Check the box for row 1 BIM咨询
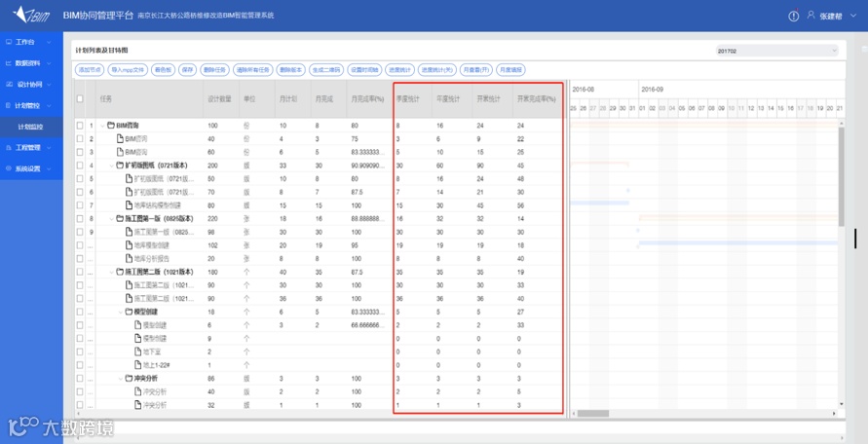 point(80,126)
